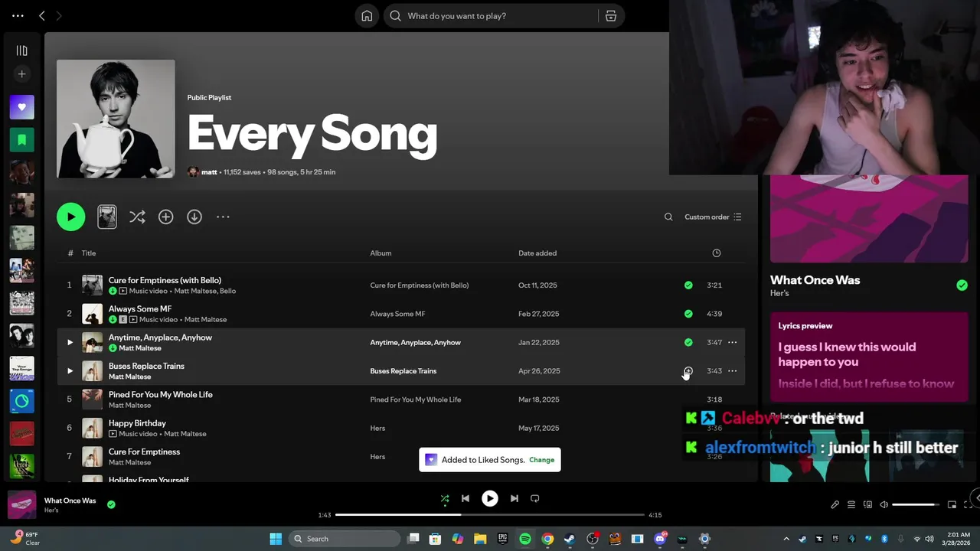980x551 pixels.
Task: Save playlist to Your Library plus icon
Action: [x=165, y=217]
